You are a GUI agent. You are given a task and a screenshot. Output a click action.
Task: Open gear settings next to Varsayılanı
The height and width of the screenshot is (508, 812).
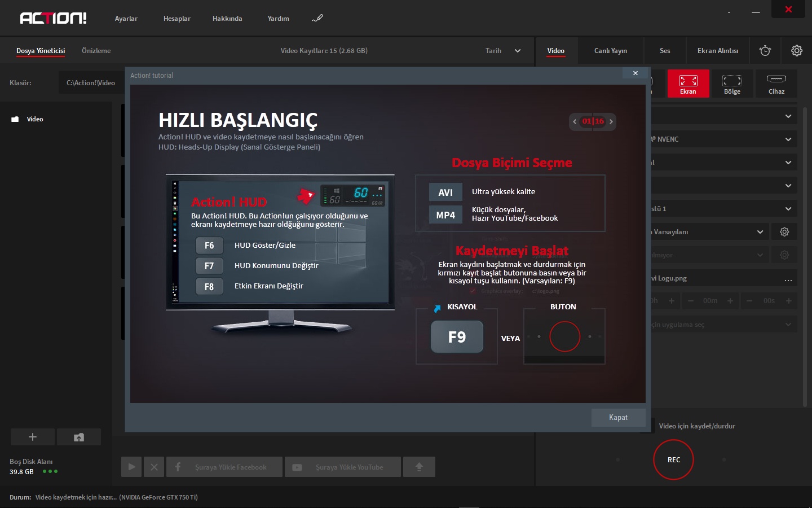coord(784,232)
